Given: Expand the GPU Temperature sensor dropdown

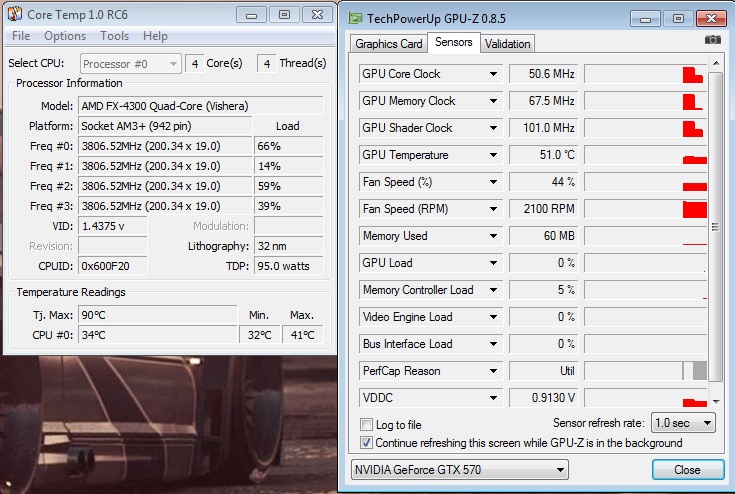Looking at the screenshot, I should 493,155.
